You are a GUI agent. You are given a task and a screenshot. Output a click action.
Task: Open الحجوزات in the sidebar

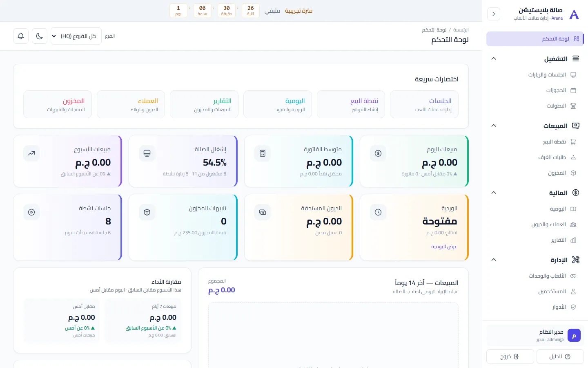[x=535, y=90]
